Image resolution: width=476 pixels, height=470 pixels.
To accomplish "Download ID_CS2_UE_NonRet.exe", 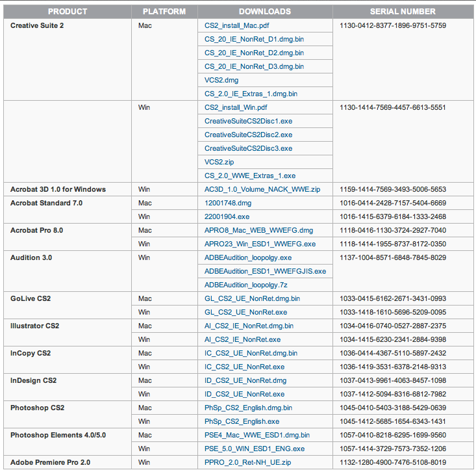I will [244, 395].
